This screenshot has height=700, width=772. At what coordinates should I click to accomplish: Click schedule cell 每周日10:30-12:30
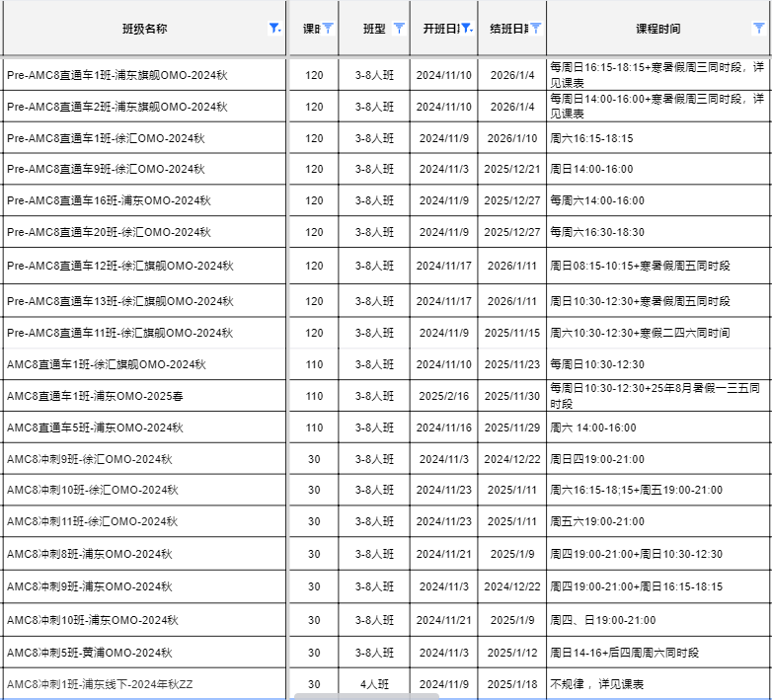point(658,364)
